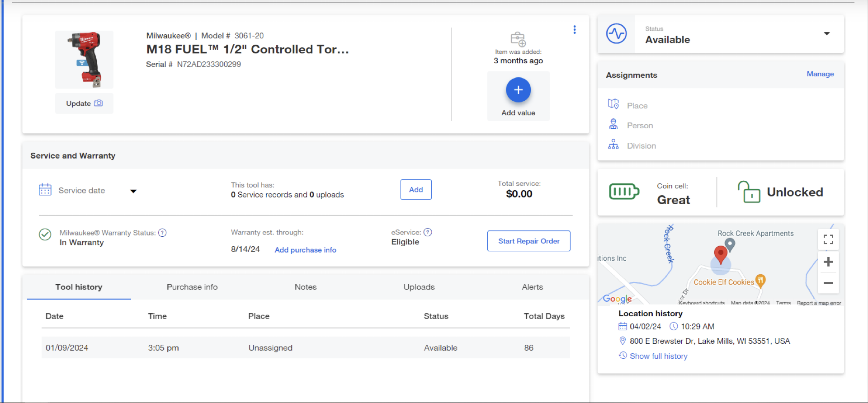
Task: Open the three-dot more options menu
Action: [x=575, y=30]
